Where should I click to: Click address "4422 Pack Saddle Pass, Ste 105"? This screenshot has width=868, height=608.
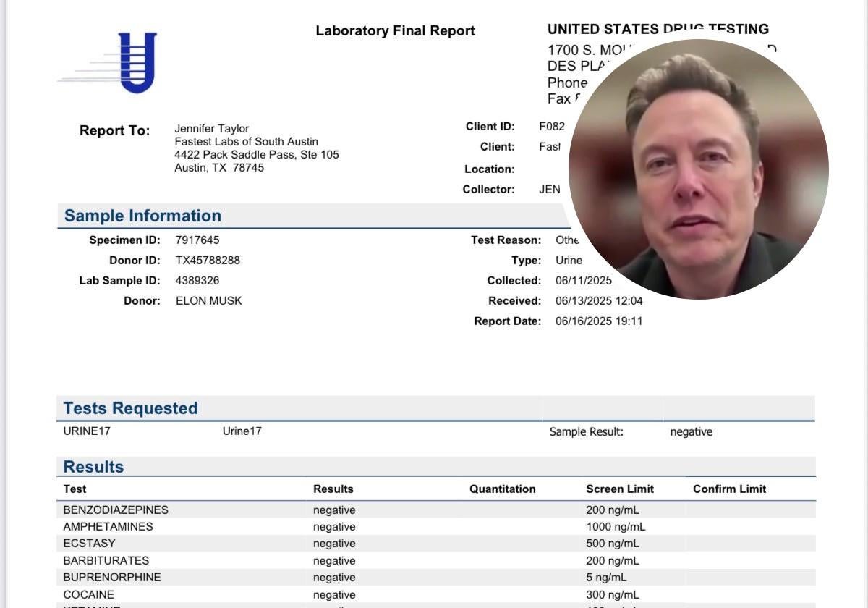257,155
